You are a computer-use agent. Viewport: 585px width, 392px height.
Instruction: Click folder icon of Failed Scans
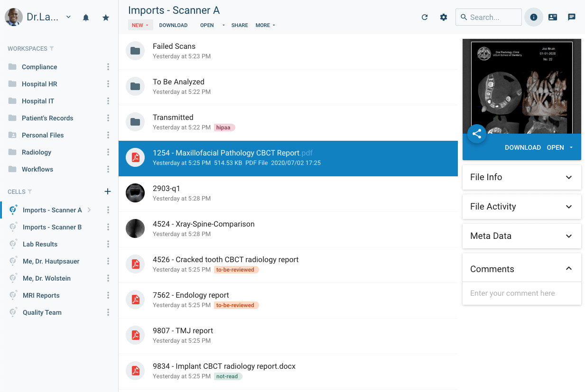click(x=135, y=51)
